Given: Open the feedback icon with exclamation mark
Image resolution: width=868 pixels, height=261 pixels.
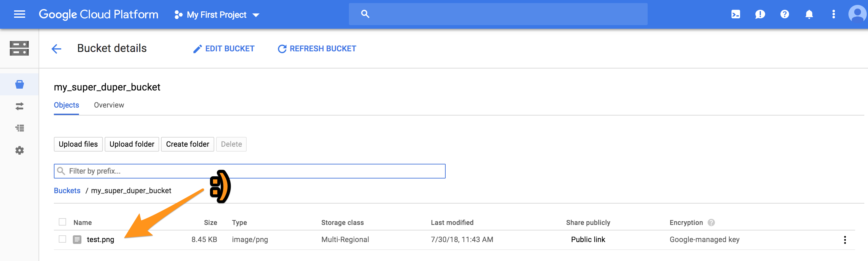Looking at the screenshot, I should pos(760,14).
